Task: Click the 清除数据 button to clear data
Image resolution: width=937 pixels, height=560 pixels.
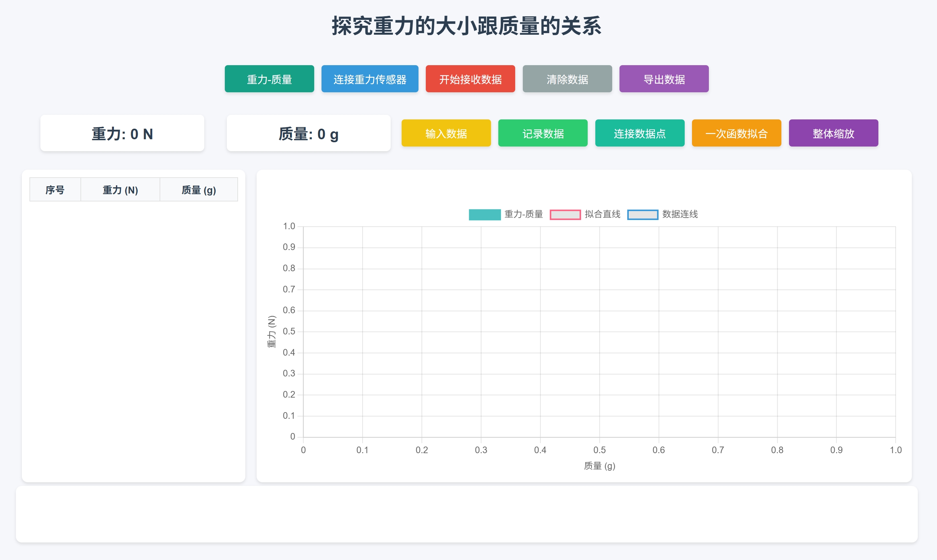Action: point(567,79)
